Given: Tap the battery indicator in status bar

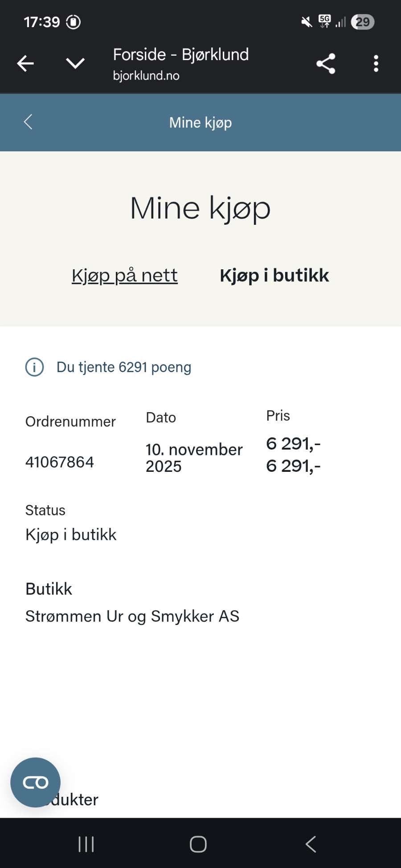Looking at the screenshot, I should pos(362,22).
